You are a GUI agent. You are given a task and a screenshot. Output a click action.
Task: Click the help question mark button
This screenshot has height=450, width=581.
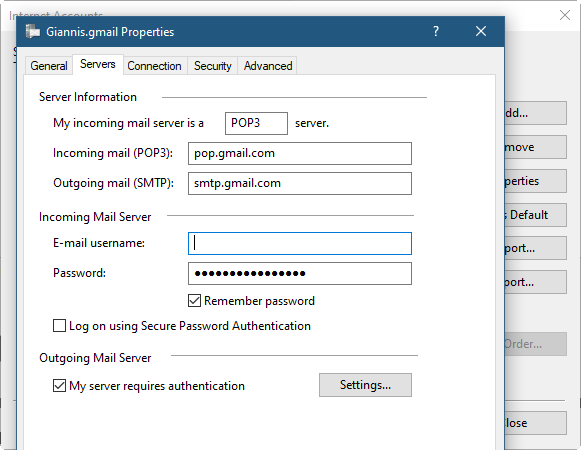pos(436,31)
